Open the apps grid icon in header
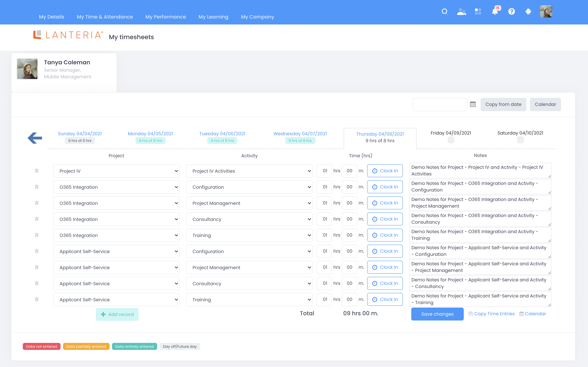 point(478,12)
